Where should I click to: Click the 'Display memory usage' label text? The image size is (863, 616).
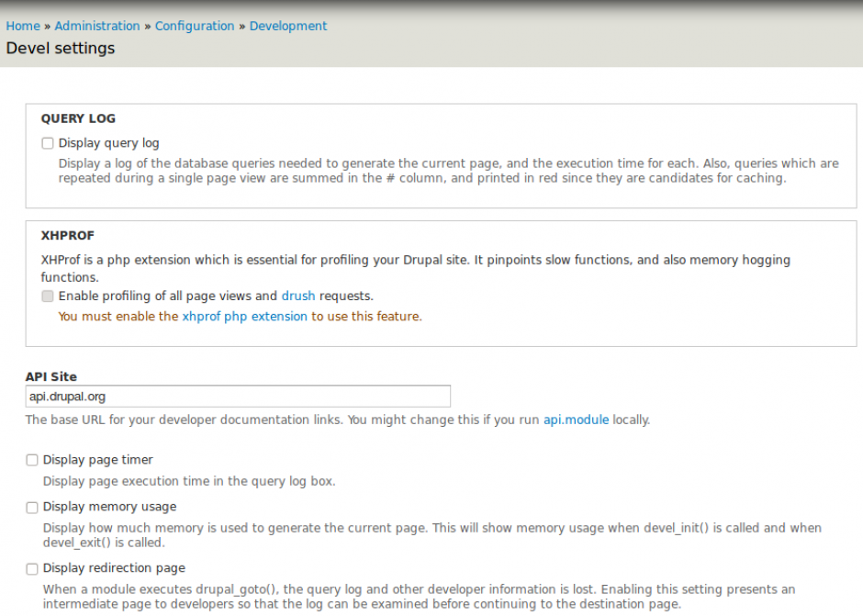click(109, 507)
